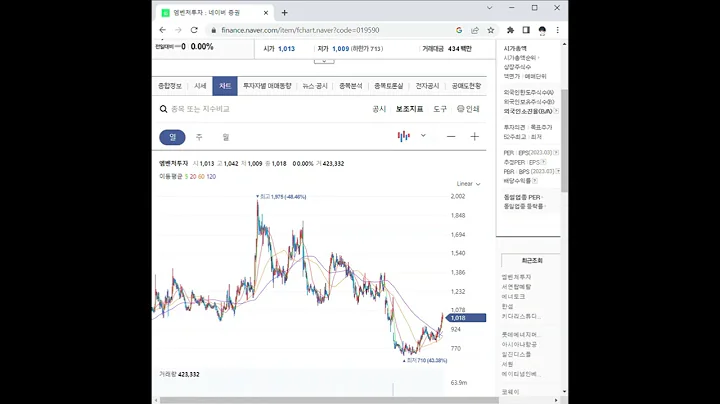
Task: Click the horizontal scrollbar at page bottom
Action: tap(329, 400)
